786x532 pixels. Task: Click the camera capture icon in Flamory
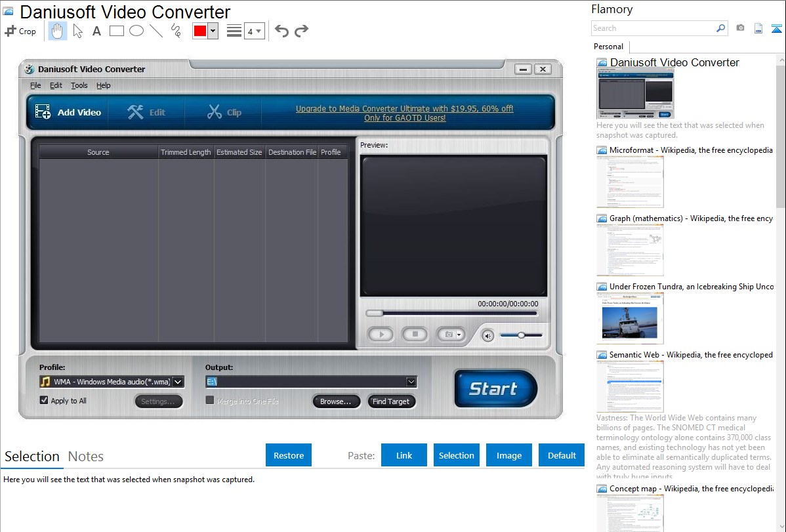click(x=740, y=28)
